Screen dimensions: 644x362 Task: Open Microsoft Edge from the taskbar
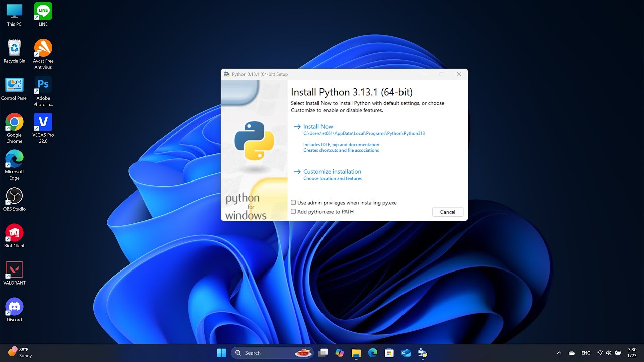tap(373, 353)
